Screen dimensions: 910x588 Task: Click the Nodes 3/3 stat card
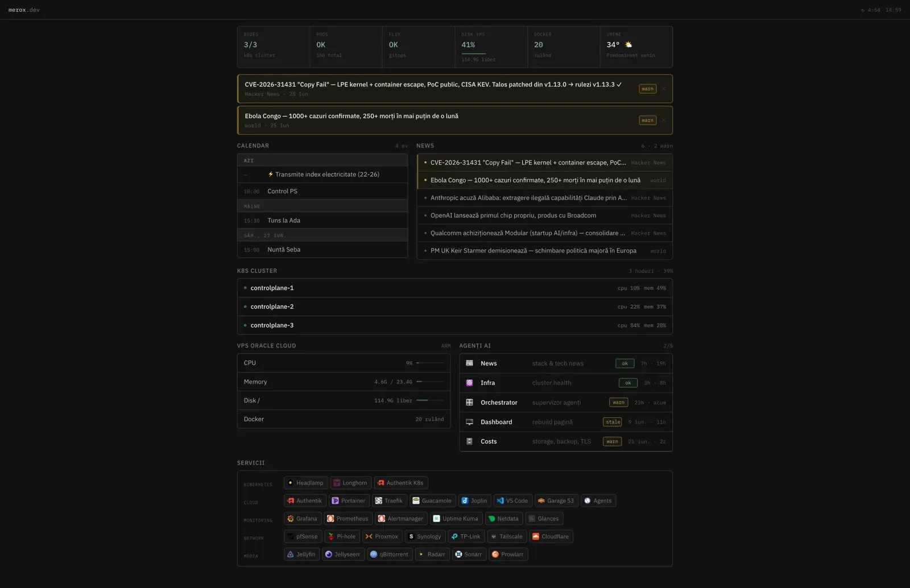click(274, 47)
